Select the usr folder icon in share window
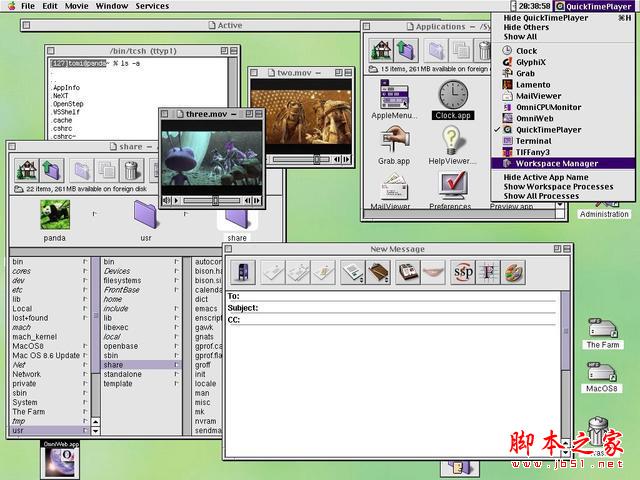This screenshot has height=480, width=640. 146,214
